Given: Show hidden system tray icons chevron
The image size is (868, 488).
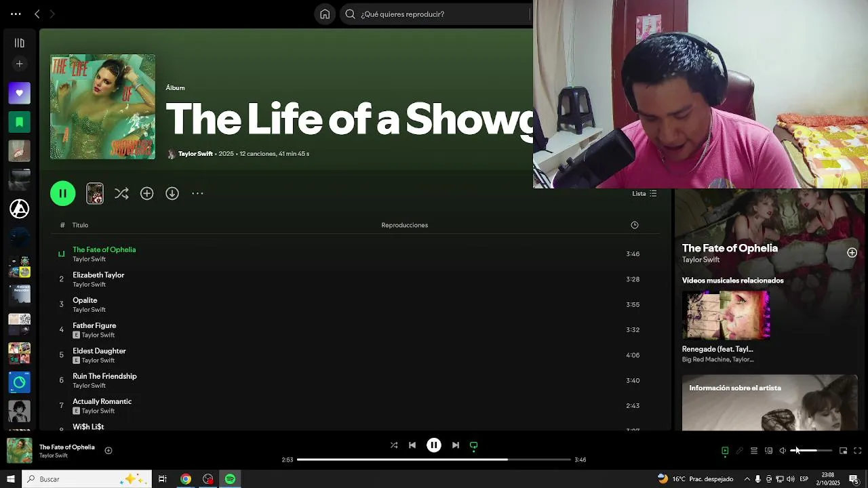Looking at the screenshot, I should point(747,479).
